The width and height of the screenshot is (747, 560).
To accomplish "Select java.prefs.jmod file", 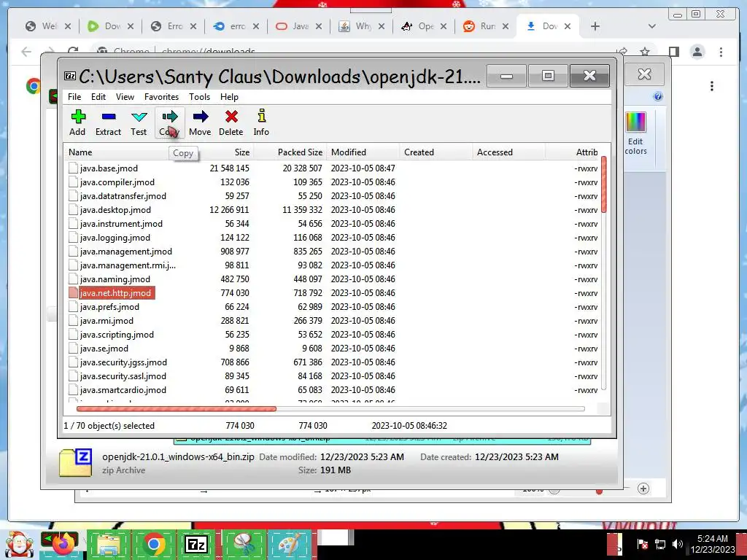I will click(109, 307).
